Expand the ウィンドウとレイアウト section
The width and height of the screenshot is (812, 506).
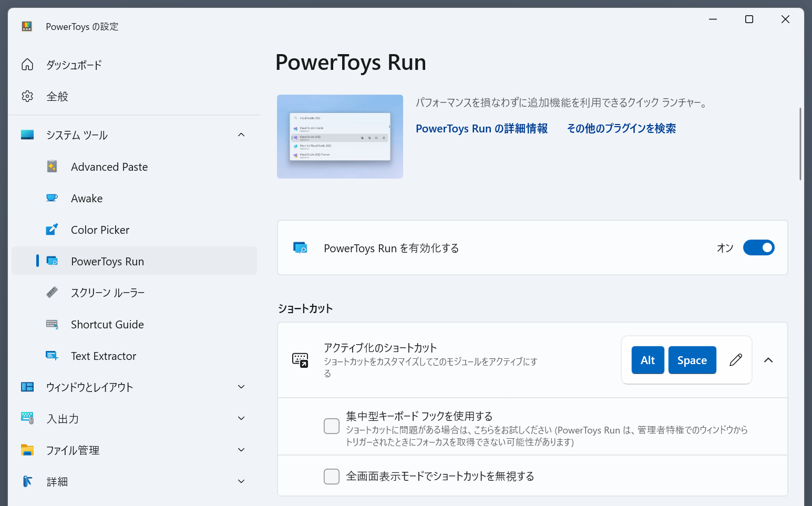click(241, 387)
